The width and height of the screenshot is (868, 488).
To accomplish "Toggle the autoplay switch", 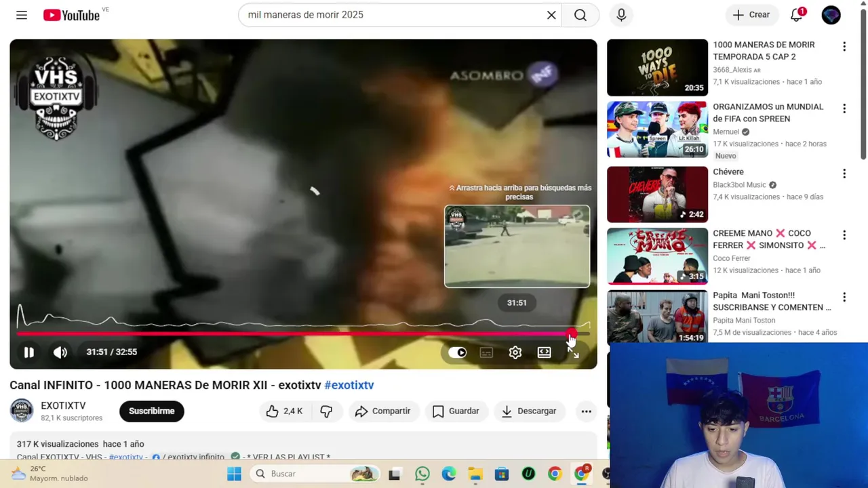I will 458,352.
